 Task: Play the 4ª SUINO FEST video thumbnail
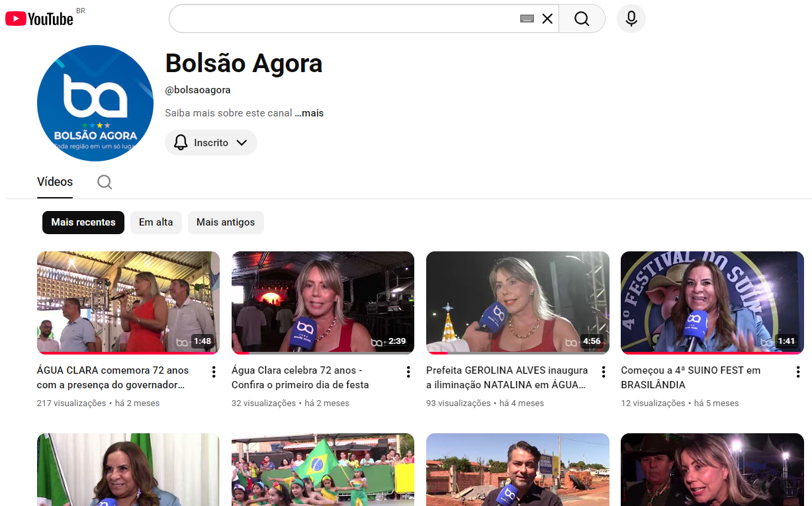(712, 303)
